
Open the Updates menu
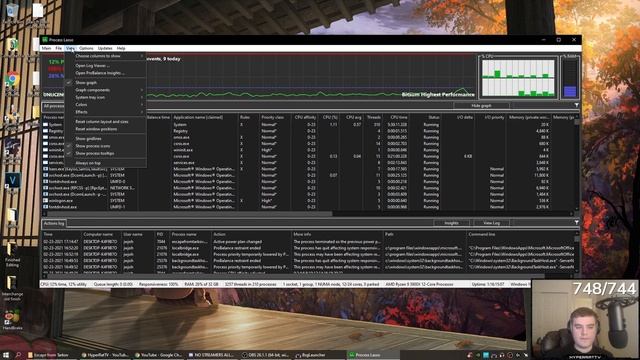coord(105,48)
